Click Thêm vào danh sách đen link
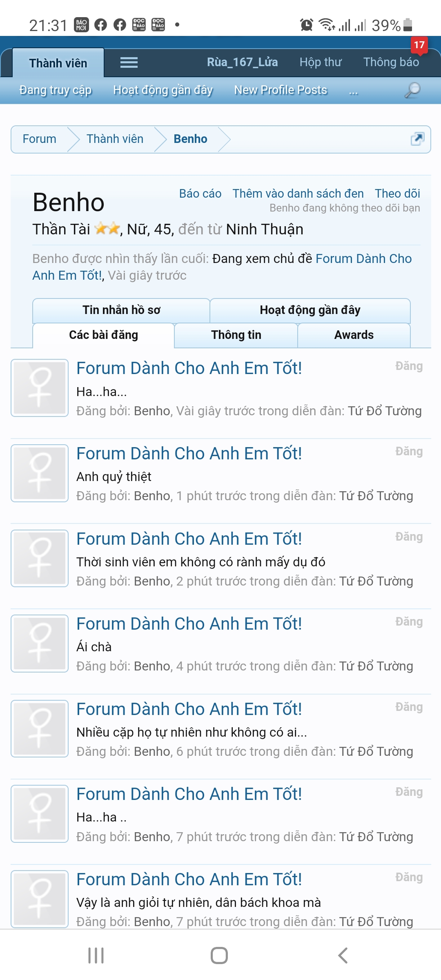Screen dimensions: 441x980 click(x=298, y=194)
